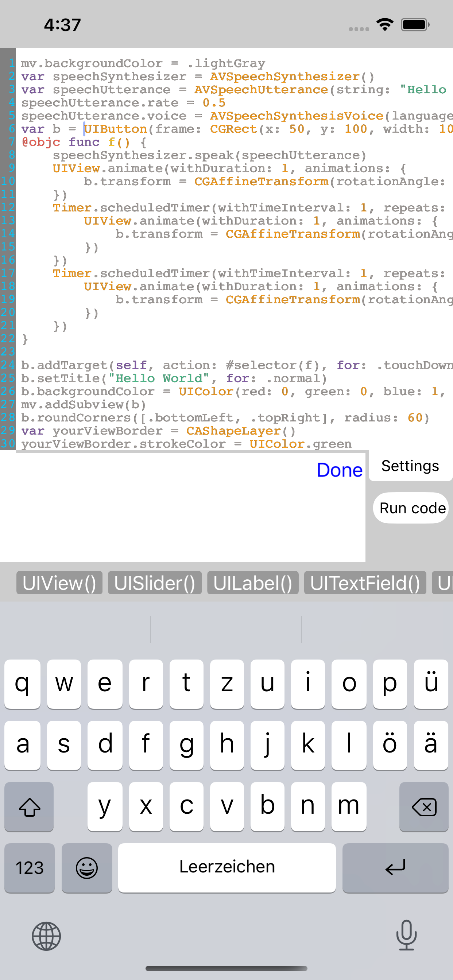Tap 'b.addTarget(self, action:' line
The height and width of the screenshot is (980, 453).
[x=237, y=365]
